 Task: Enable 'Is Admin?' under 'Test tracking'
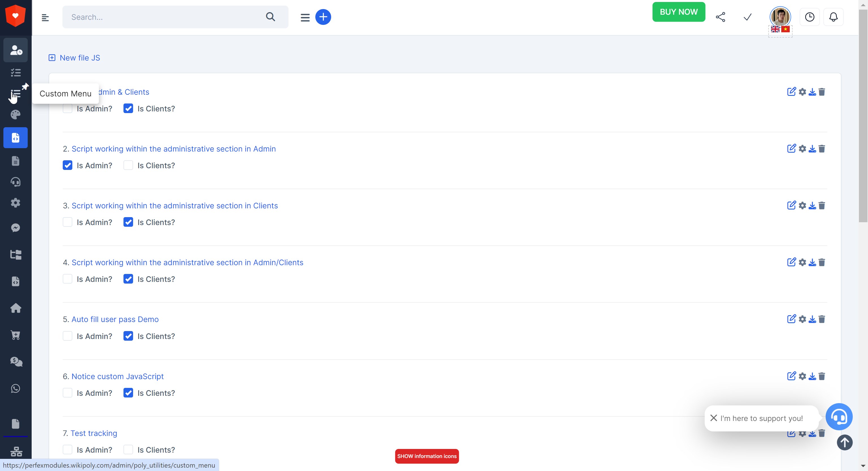(68, 450)
